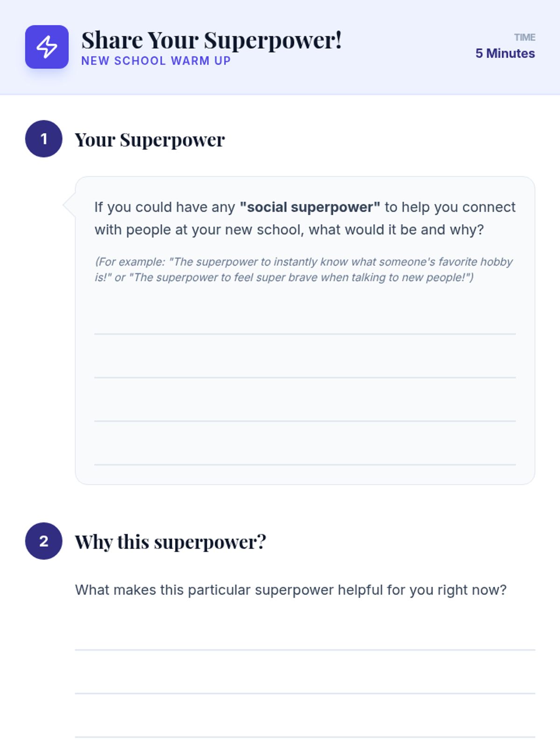The height and width of the screenshot is (747, 560).
Task: Click the "5 Minutes" duration text
Action: click(x=505, y=54)
